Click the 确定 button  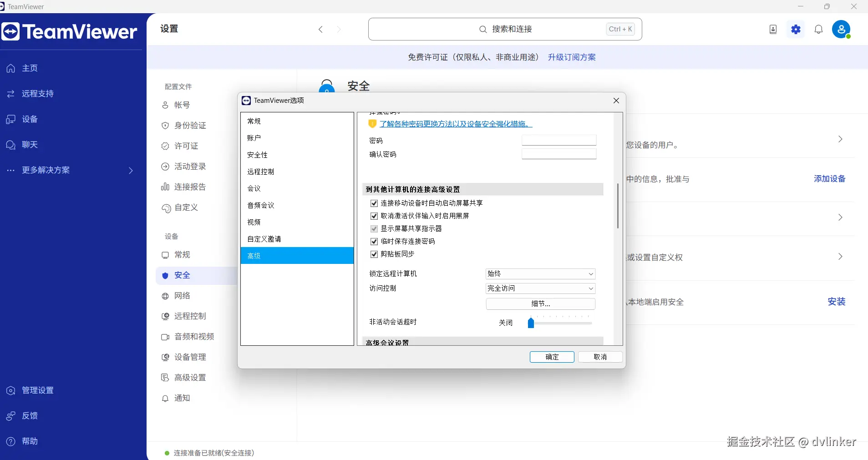click(552, 357)
